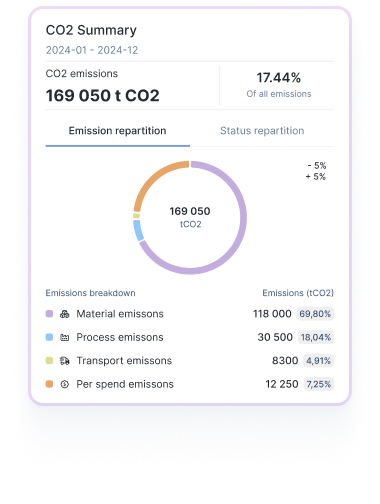Click the 4,91% percentage badge
Viewport: 380px width, 504px height.
[318, 361]
